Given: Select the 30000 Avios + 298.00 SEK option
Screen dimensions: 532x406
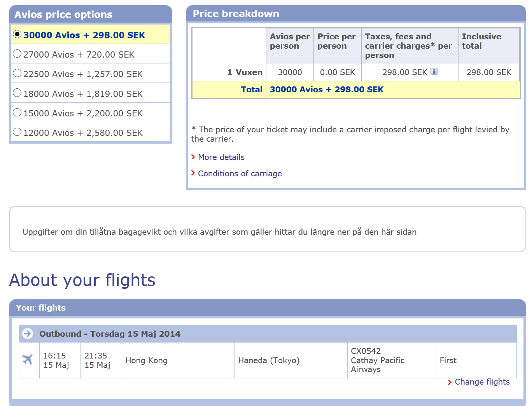Looking at the screenshot, I should [17, 34].
